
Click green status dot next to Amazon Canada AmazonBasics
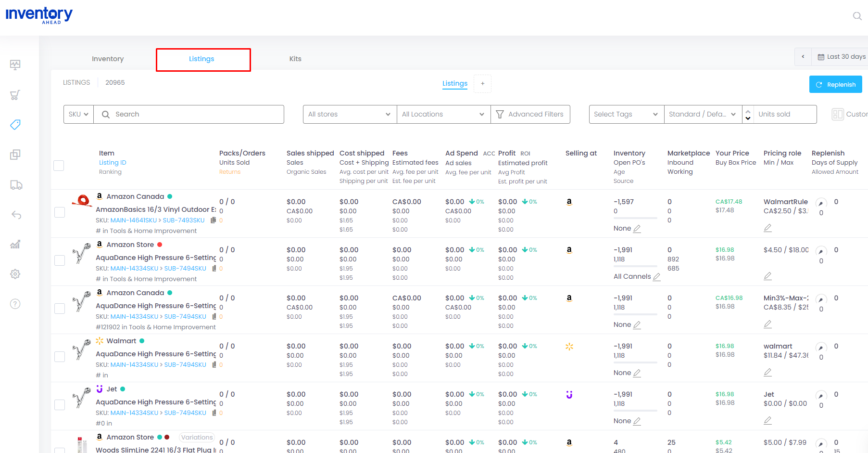coord(170,196)
